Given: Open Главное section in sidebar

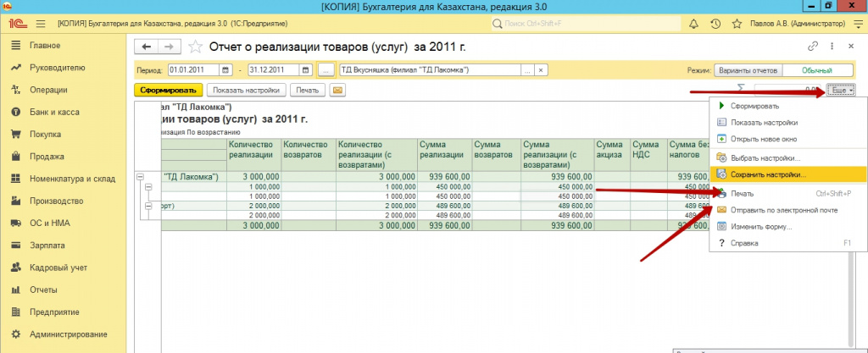Looking at the screenshot, I should point(63,46).
